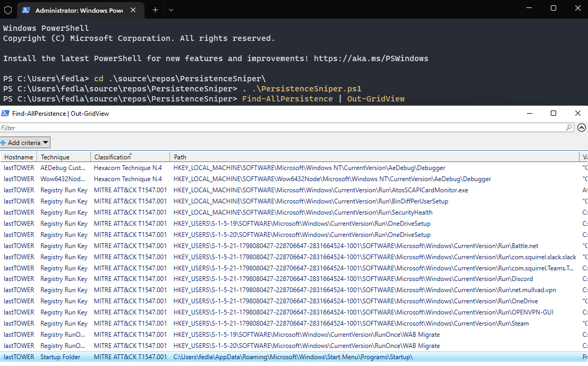Click the PowerShell icon in Out-GridView title bar
Image resolution: width=588 pixels, height=366 pixels.
click(5, 113)
